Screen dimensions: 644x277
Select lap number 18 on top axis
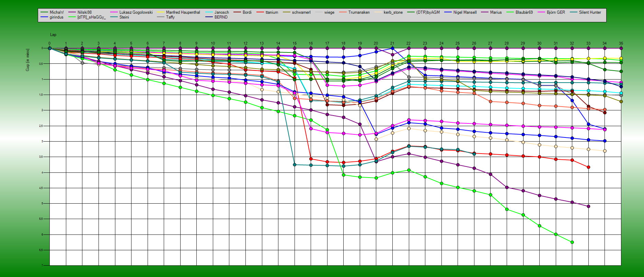point(343,44)
